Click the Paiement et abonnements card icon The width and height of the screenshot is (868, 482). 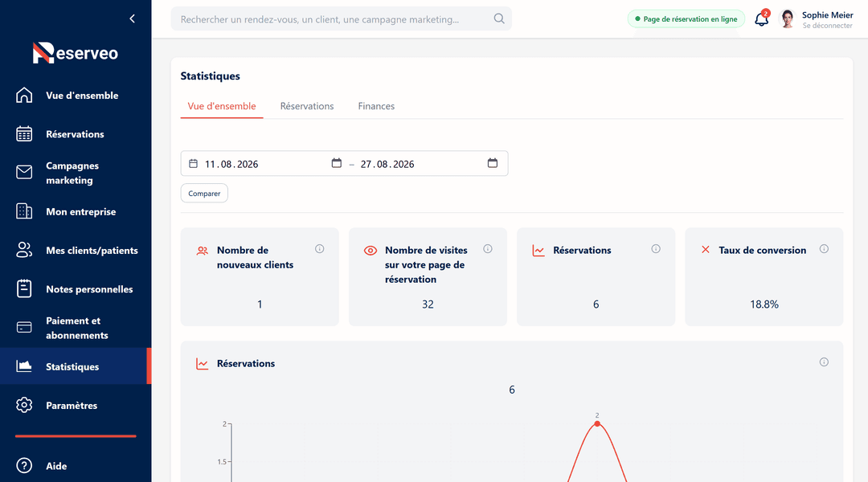24,328
